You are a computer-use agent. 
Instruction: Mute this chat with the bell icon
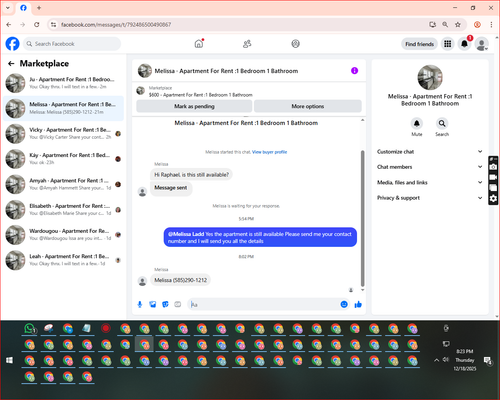[x=417, y=123]
